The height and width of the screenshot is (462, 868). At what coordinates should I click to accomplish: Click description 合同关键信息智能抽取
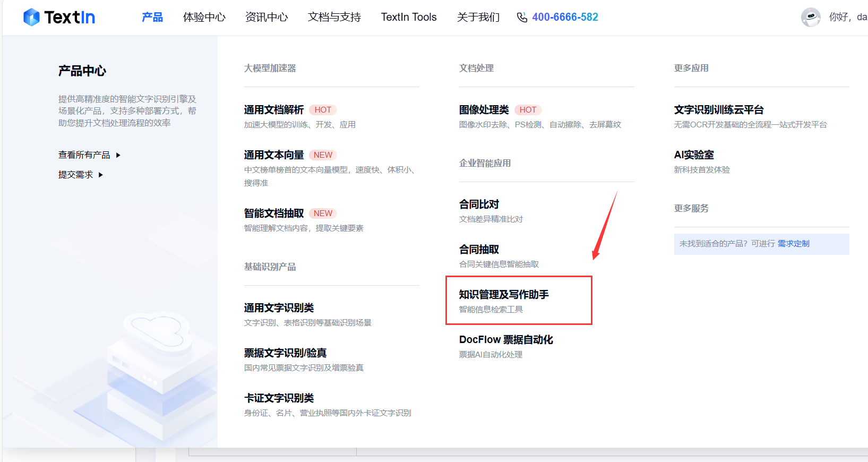pos(499,264)
